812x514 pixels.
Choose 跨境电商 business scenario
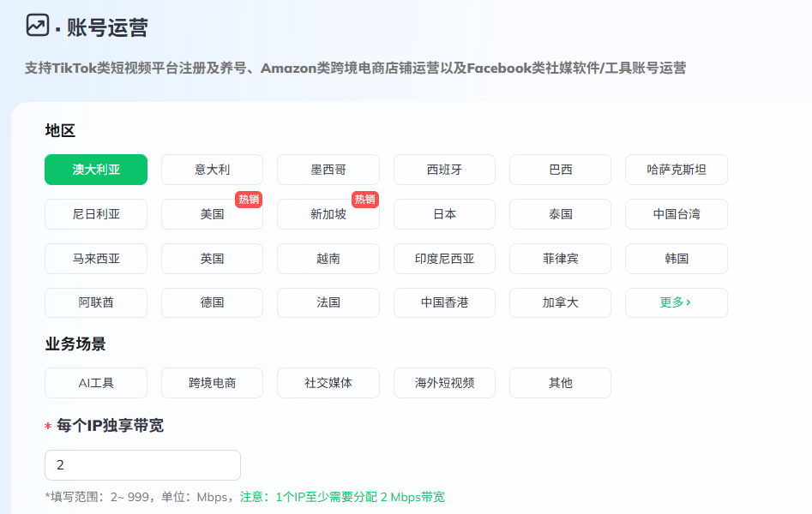[213, 383]
